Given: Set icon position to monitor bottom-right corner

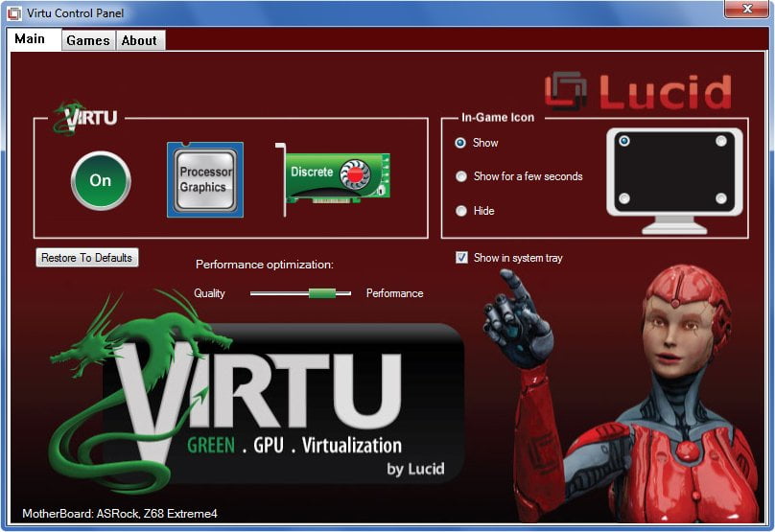Looking at the screenshot, I should point(720,198).
